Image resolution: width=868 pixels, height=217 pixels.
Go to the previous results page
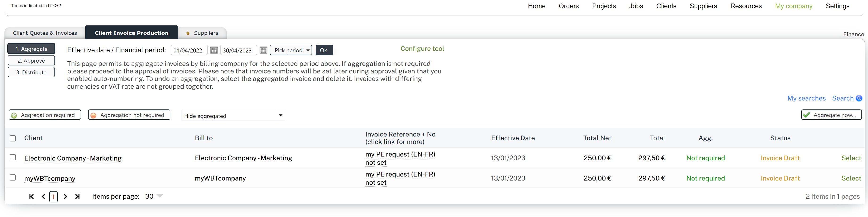[43, 197]
